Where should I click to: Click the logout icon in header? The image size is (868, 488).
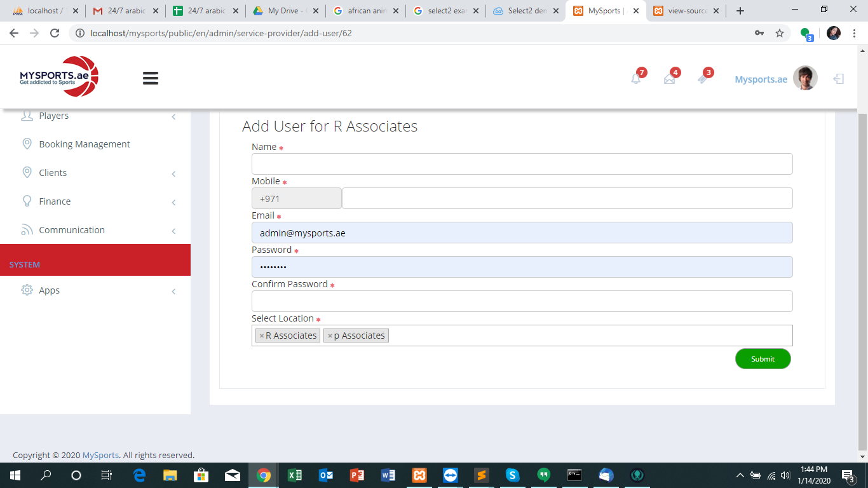click(839, 79)
